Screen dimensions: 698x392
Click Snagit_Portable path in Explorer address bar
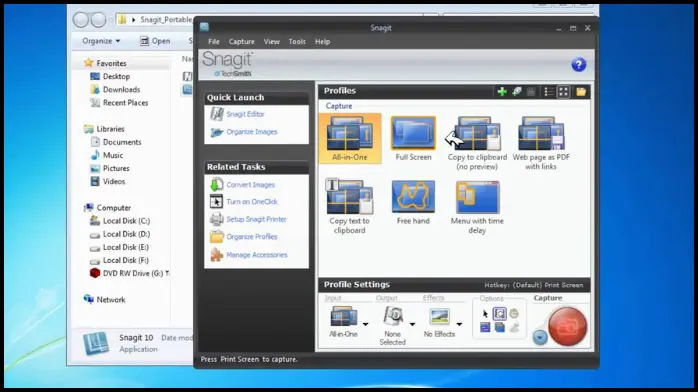(x=166, y=20)
